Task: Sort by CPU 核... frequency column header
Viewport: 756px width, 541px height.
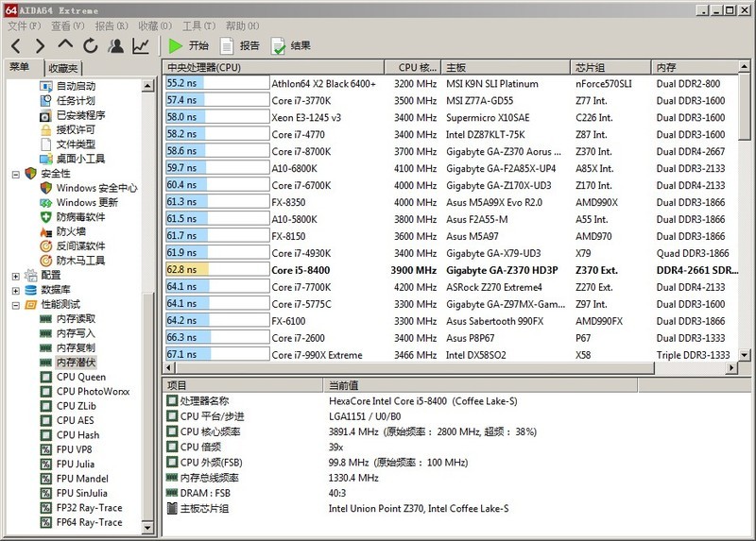Action: click(x=413, y=67)
